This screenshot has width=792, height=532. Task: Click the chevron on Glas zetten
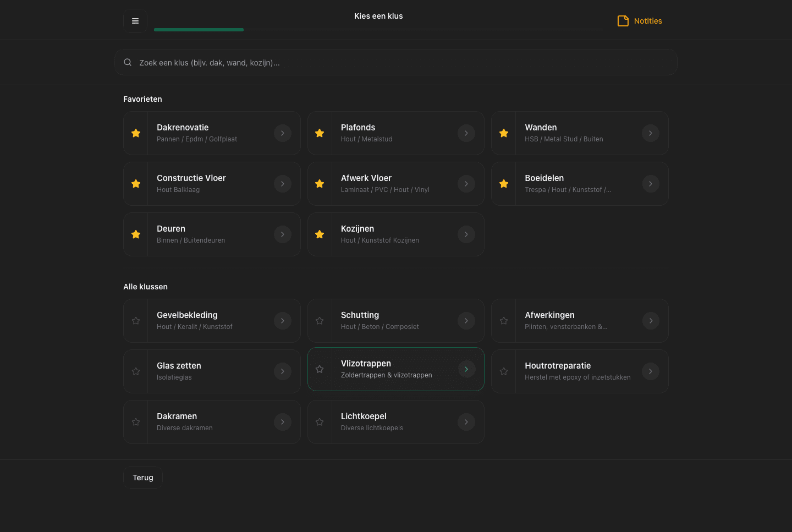pos(282,371)
